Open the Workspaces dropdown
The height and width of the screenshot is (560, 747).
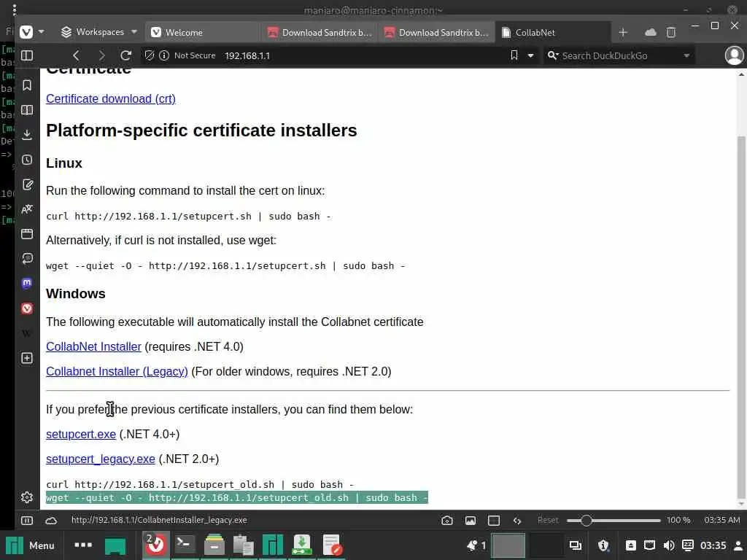pyautogui.click(x=99, y=32)
